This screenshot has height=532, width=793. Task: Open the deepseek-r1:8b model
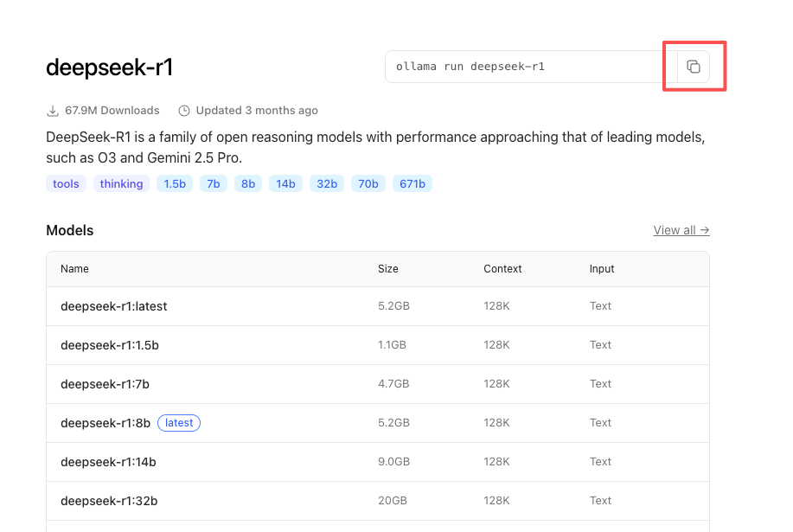pos(106,423)
